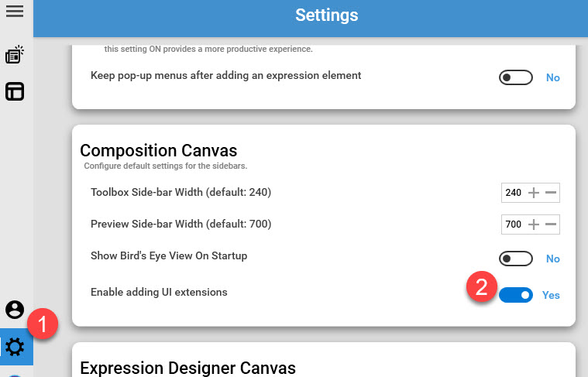588x377 pixels.
Task: Click the Settings title in header
Action: (x=327, y=15)
